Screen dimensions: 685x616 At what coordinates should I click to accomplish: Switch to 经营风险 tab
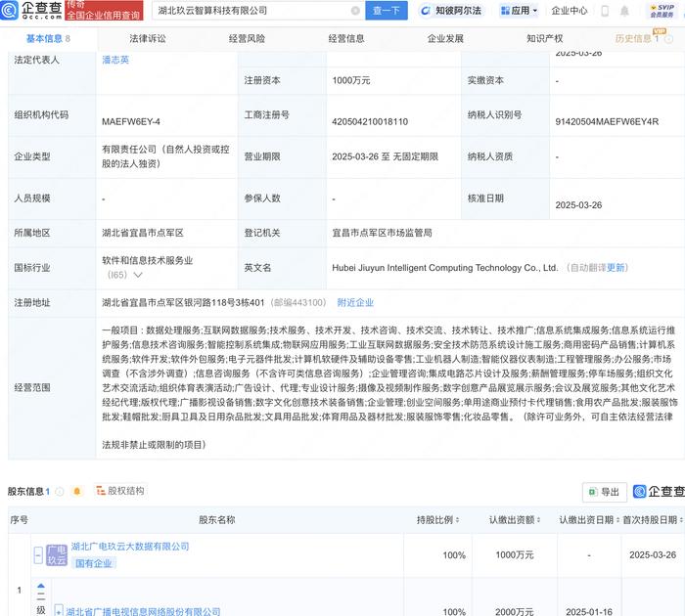point(247,38)
